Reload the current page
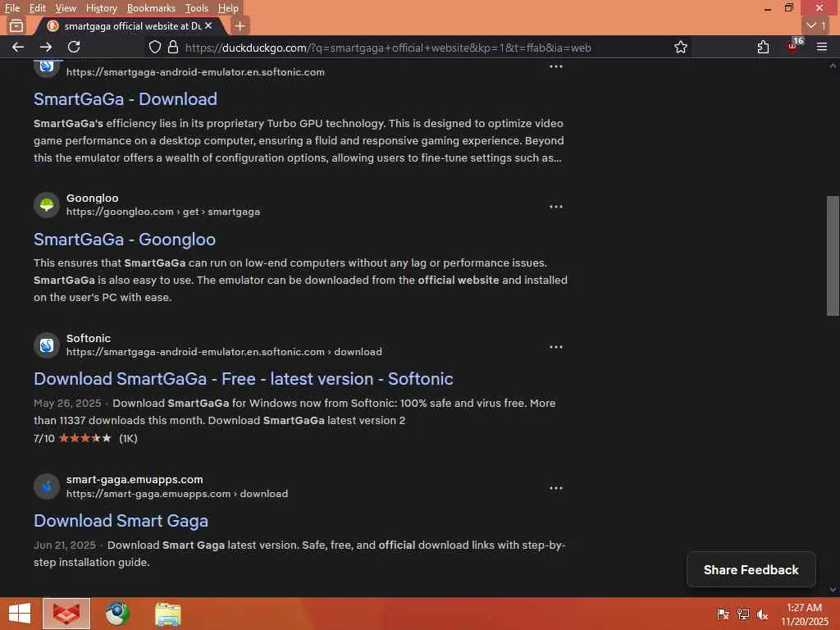 74,47
